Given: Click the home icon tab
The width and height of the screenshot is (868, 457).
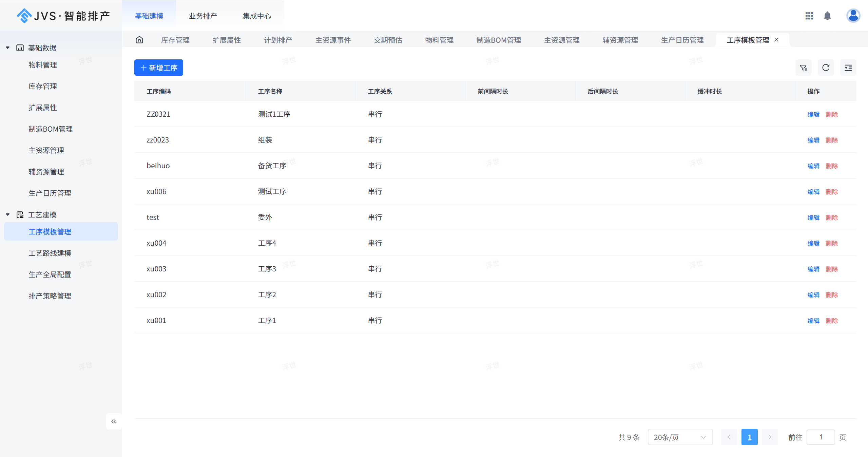Looking at the screenshot, I should point(139,40).
